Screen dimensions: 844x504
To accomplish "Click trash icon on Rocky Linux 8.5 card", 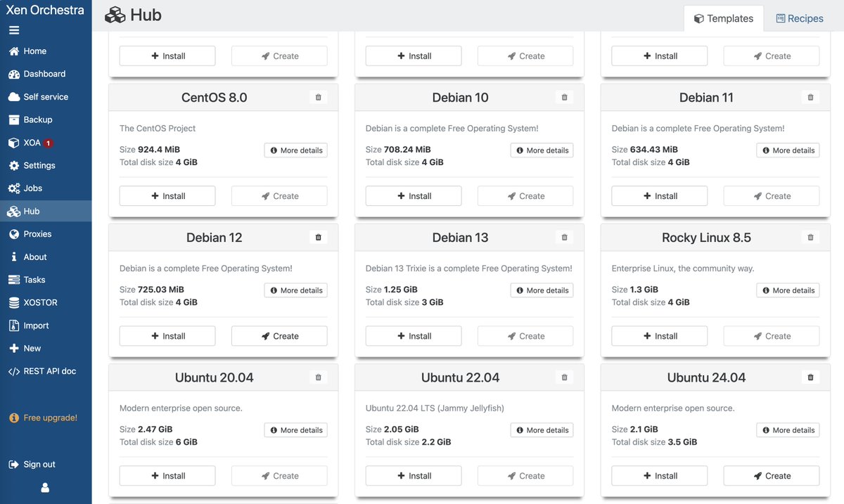I will [x=810, y=238].
